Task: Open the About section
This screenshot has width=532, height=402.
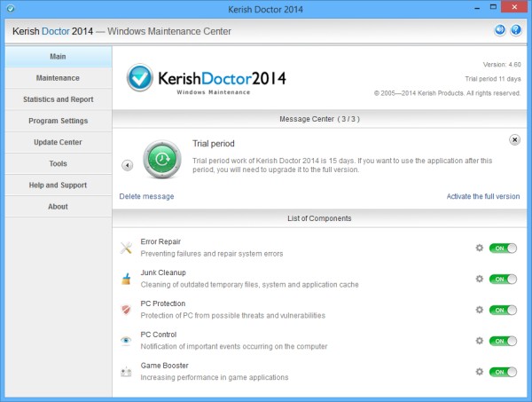Action: [59, 207]
